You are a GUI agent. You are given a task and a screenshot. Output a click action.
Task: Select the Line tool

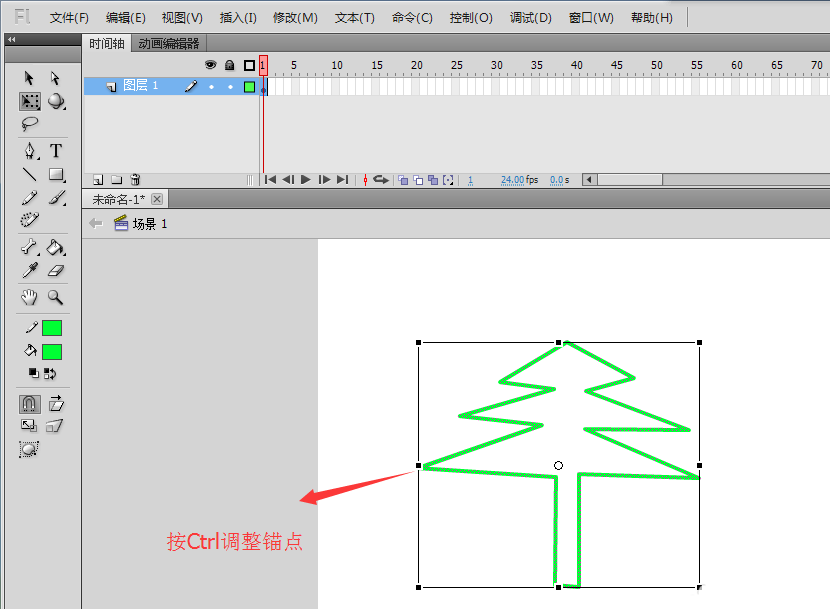[30, 174]
